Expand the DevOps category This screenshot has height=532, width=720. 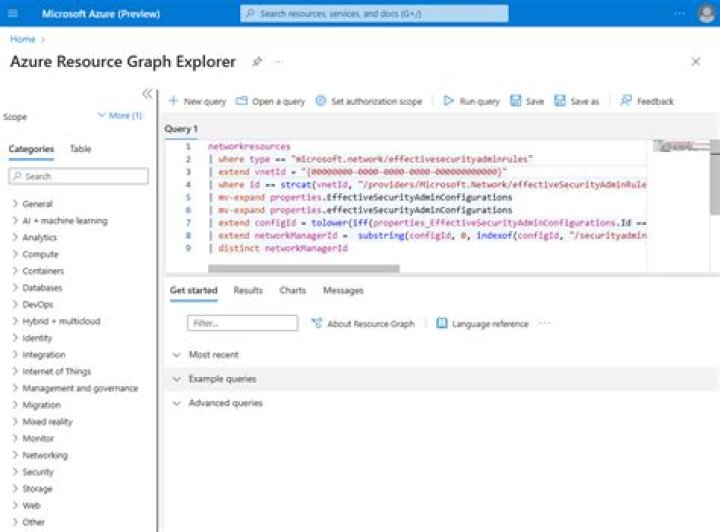click(15, 304)
